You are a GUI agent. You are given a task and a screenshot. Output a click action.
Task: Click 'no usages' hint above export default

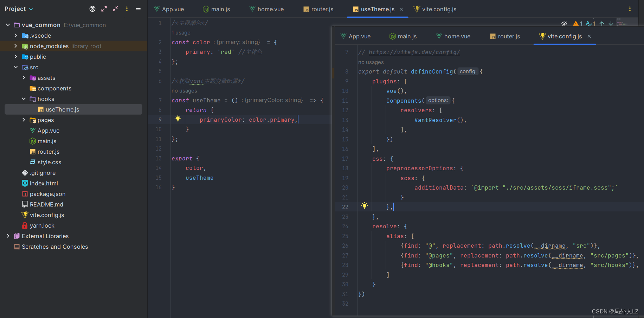click(371, 62)
